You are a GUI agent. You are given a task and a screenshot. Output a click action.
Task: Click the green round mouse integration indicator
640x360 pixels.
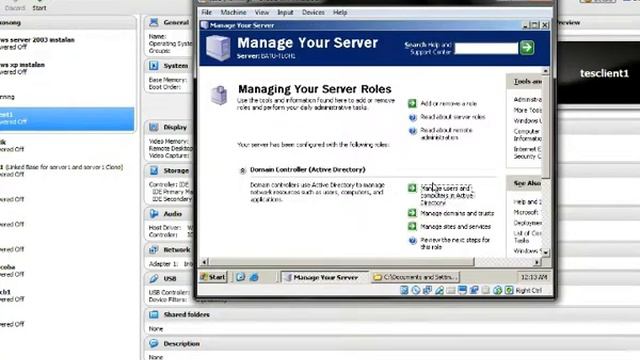click(x=497, y=290)
